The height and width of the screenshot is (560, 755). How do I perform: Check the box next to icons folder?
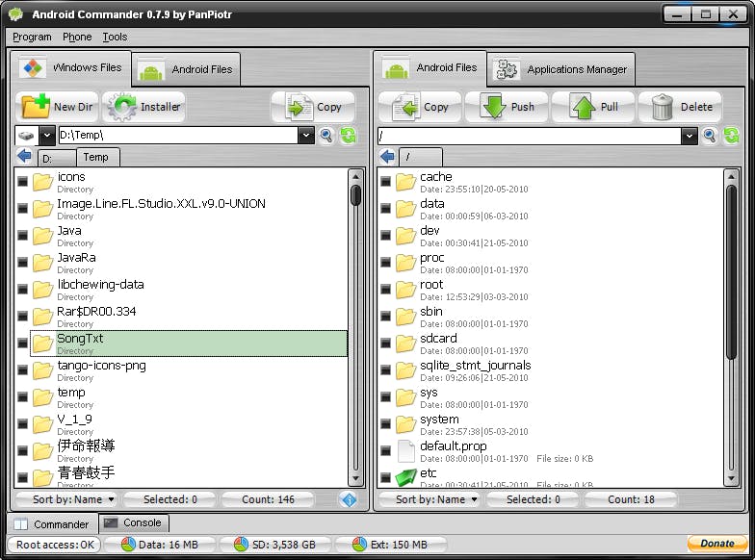coord(23,181)
